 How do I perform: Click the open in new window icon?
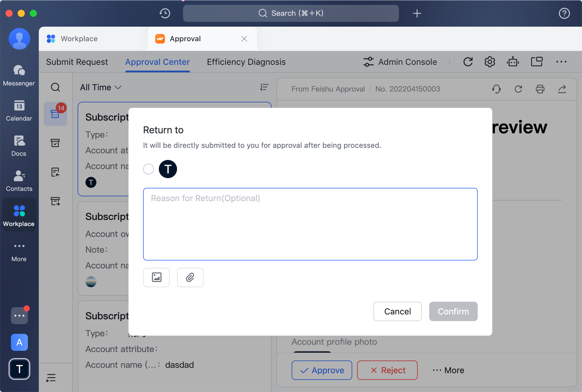[x=537, y=62]
